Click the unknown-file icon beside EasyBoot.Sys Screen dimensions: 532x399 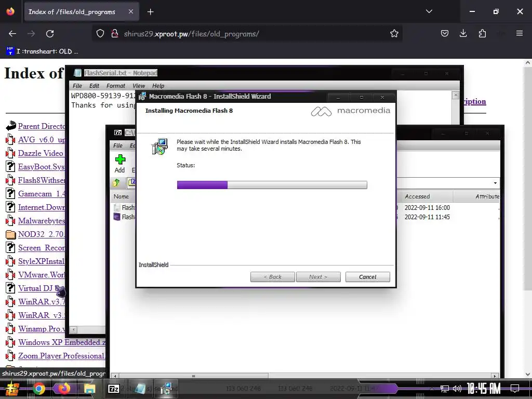[x=11, y=167]
